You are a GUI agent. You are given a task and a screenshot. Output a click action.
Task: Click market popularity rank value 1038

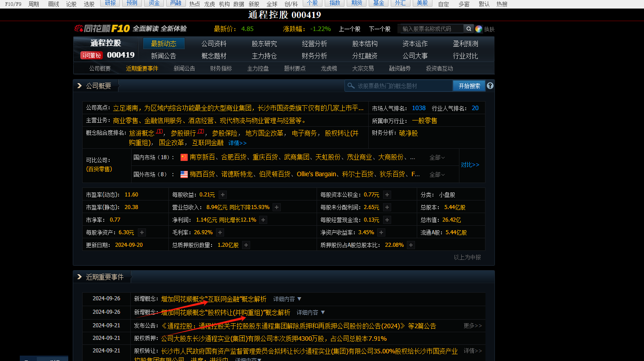pyautogui.click(x=419, y=108)
